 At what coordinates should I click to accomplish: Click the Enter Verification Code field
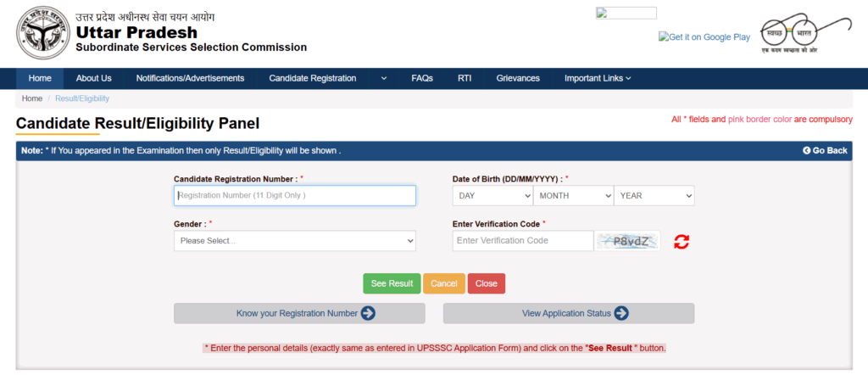pyautogui.click(x=522, y=241)
